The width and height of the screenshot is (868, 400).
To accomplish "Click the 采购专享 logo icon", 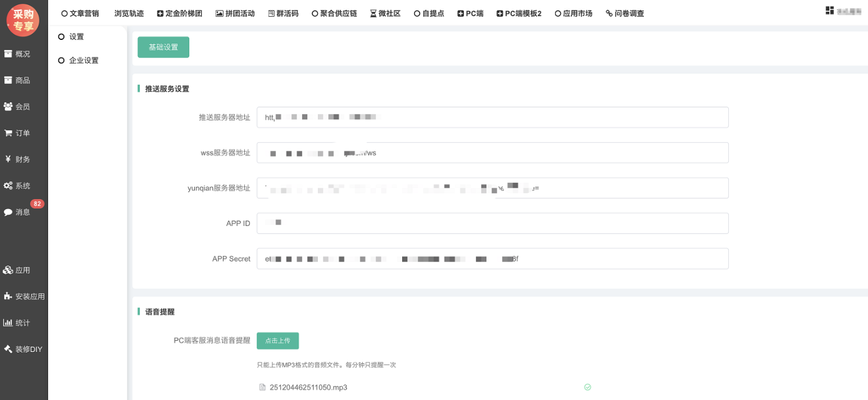I will (x=23, y=20).
